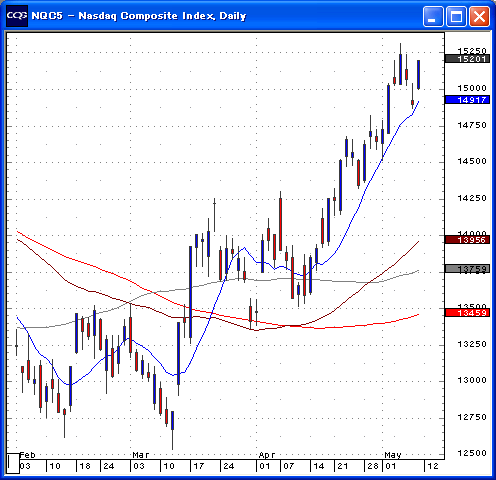496x480 pixels.
Task: Click date label 21 on time axis
Action: (343, 466)
